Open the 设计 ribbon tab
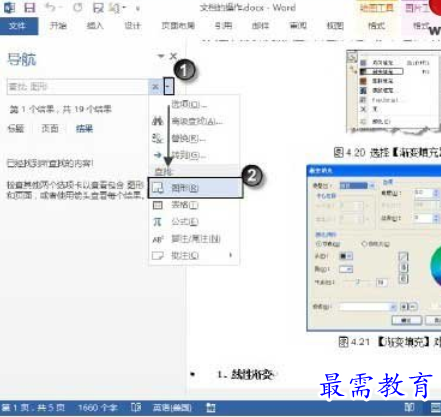The image size is (441, 417). [x=132, y=26]
